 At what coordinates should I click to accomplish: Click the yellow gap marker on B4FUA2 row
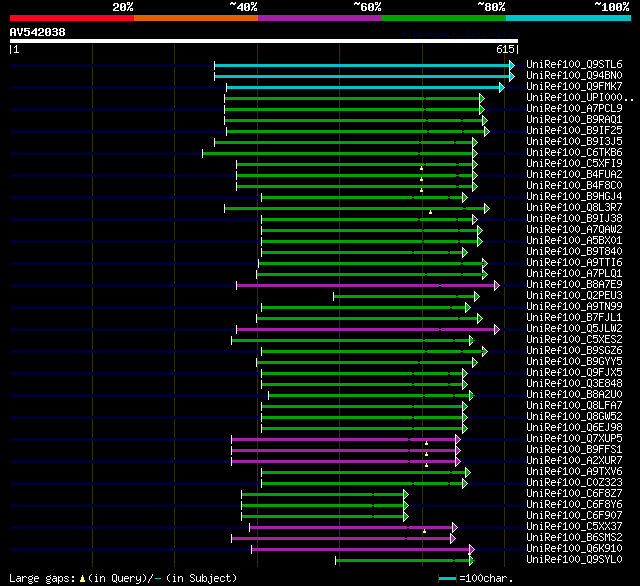(422, 179)
